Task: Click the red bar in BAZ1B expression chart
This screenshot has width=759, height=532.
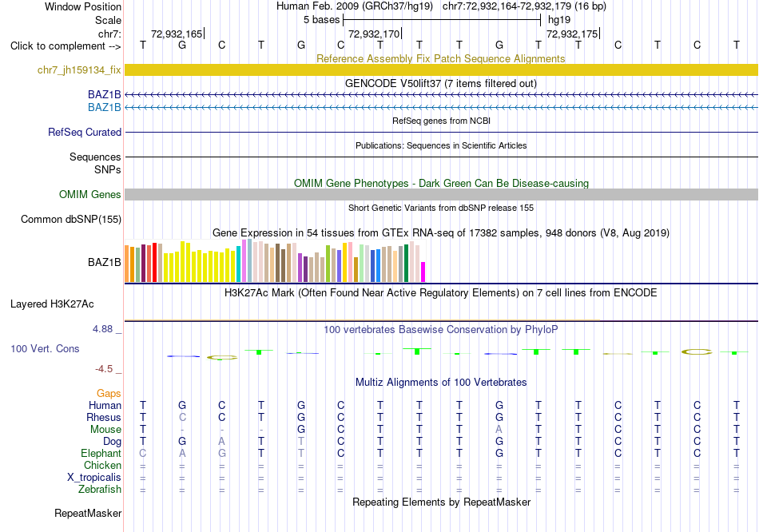Action: click(x=154, y=262)
